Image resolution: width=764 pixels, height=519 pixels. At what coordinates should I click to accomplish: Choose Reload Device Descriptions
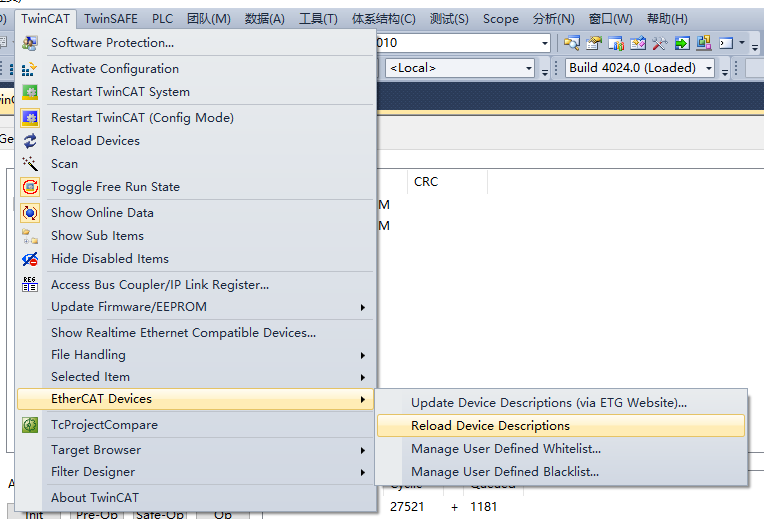click(x=561, y=426)
